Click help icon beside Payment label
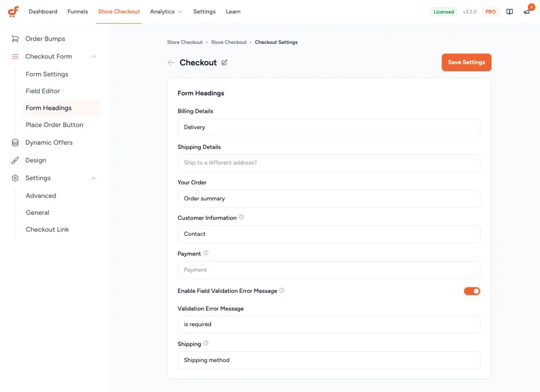The image size is (540, 392). tap(206, 253)
